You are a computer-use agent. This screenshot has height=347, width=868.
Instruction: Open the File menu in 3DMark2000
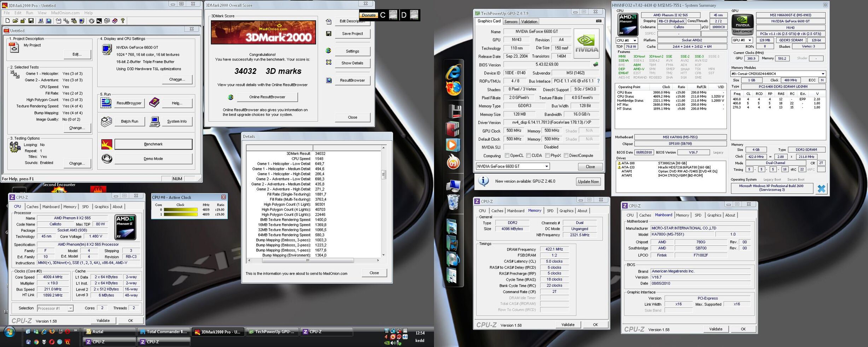click(7, 13)
